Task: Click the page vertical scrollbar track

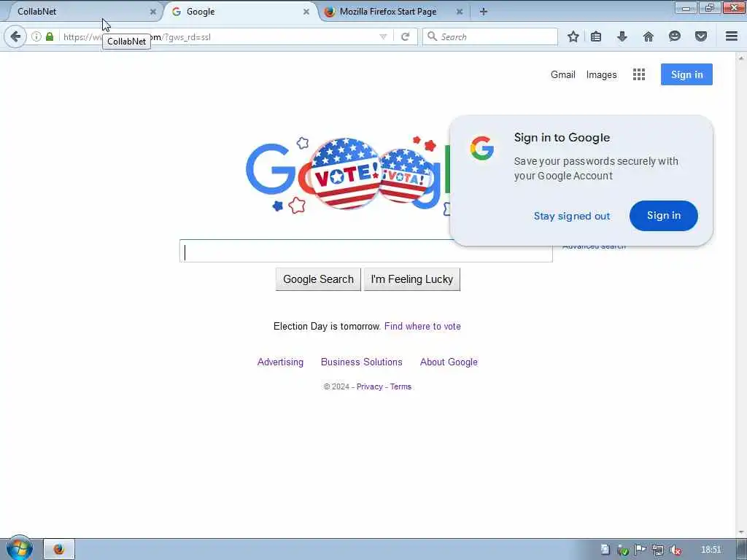Action: [741, 295]
